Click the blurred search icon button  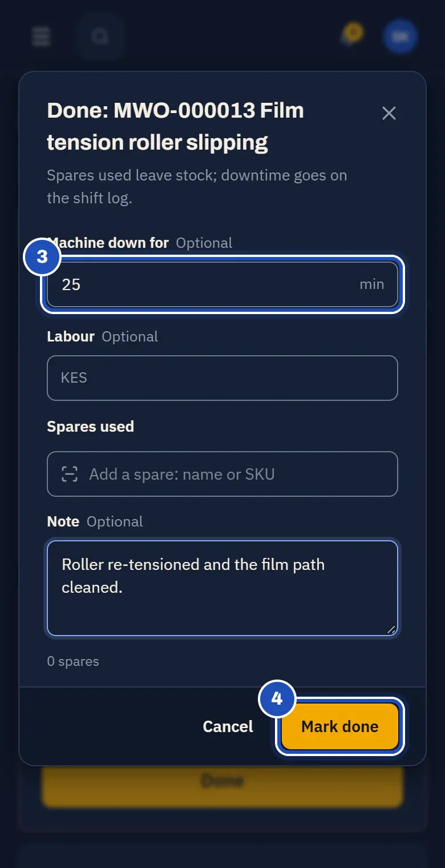(100, 37)
